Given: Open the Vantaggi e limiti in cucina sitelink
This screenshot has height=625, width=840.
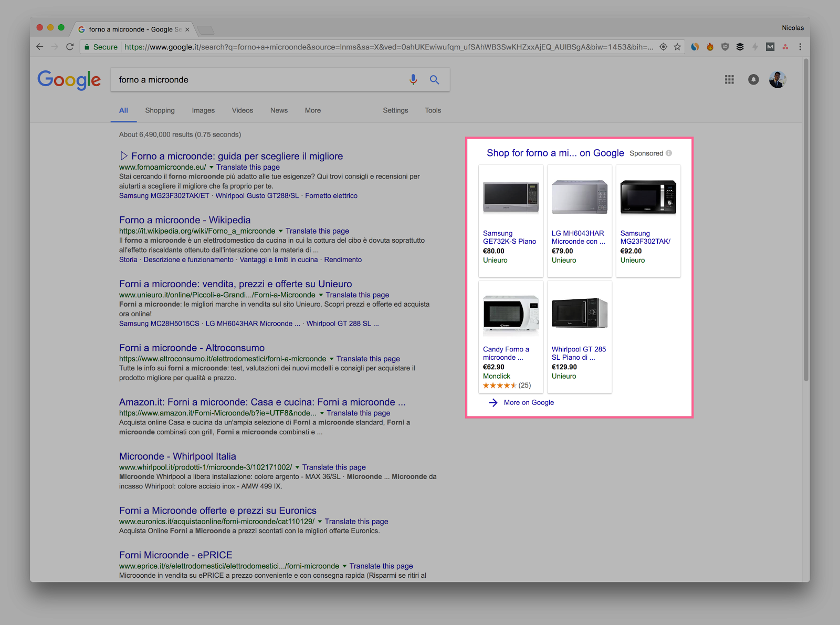Looking at the screenshot, I should [x=279, y=260].
